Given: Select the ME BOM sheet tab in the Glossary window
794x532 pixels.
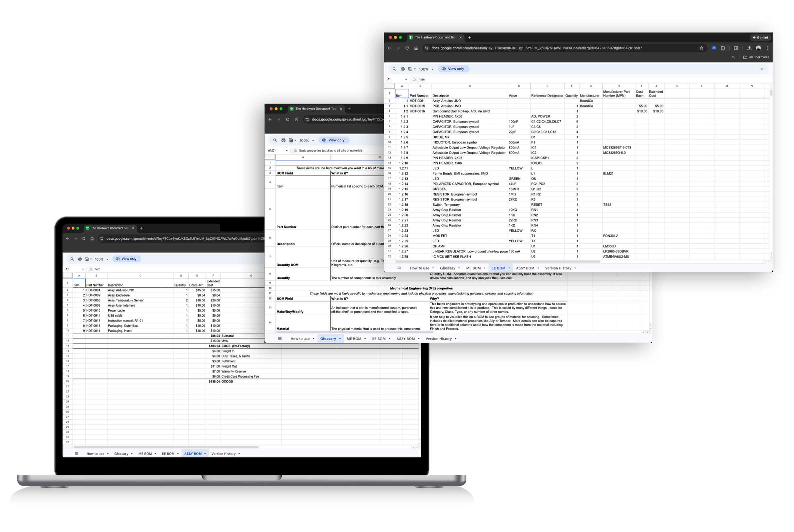Looking at the screenshot, I should 354,339.
